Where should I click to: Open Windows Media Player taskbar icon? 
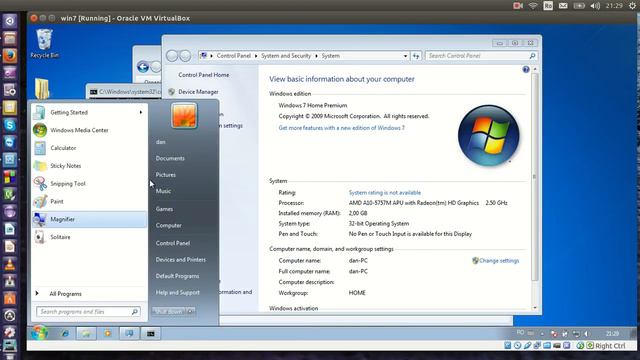(x=107, y=333)
